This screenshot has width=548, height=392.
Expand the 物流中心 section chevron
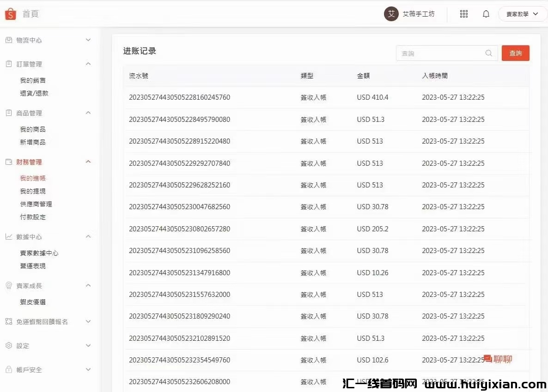pyautogui.click(x=88, y=40)
